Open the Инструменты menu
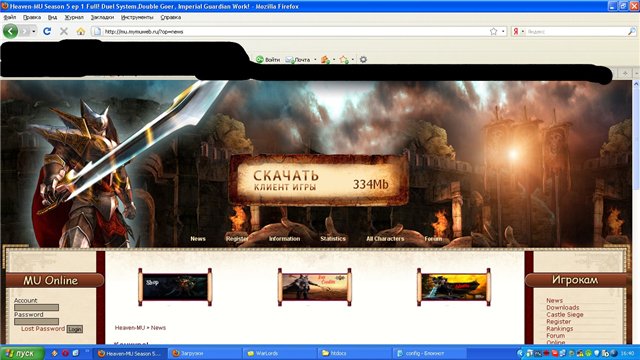The image size is (640, 360). click(x=137, y=18)
